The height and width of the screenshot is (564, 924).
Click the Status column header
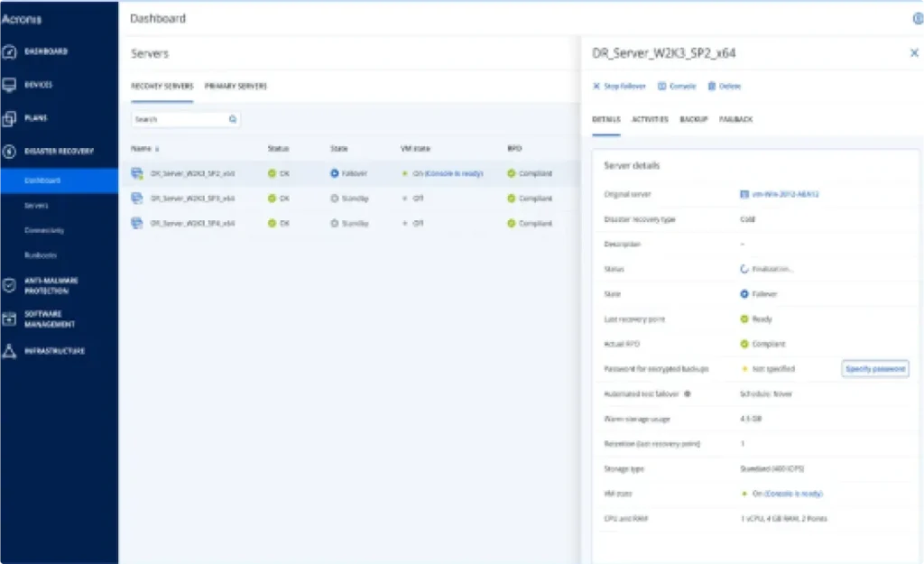[278, 149]
